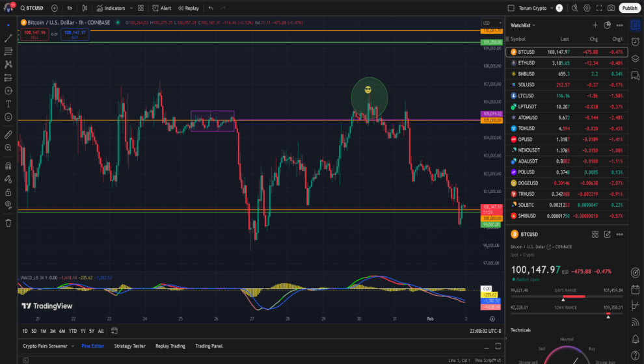644x364 pixels.
Task: Open the quick search icon
Action: point(574,8)
